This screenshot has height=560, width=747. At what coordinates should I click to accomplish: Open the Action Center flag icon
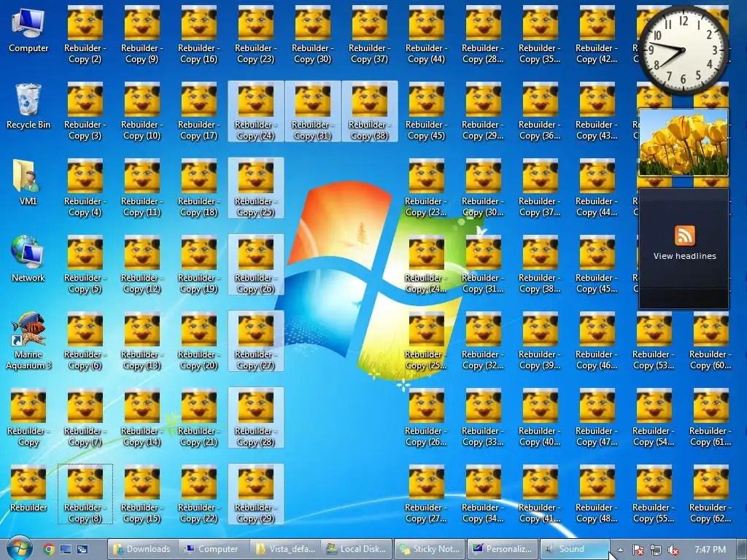click(638, 550)
